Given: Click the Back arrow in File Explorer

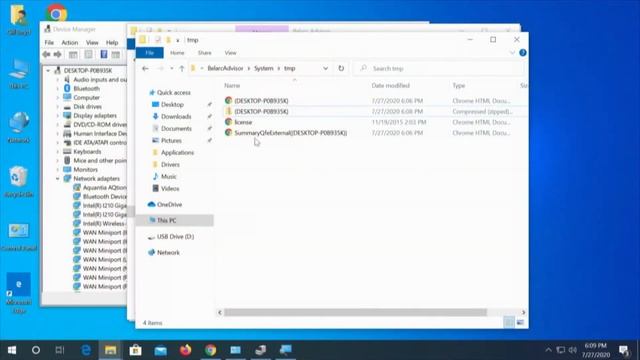Looking at the screenshot, I should point(145,68).
